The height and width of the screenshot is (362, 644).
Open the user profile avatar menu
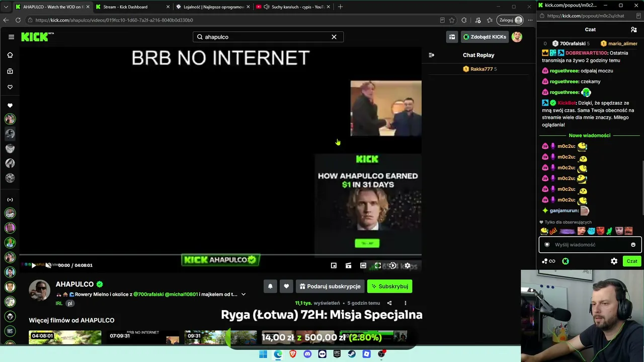point(517,37)
